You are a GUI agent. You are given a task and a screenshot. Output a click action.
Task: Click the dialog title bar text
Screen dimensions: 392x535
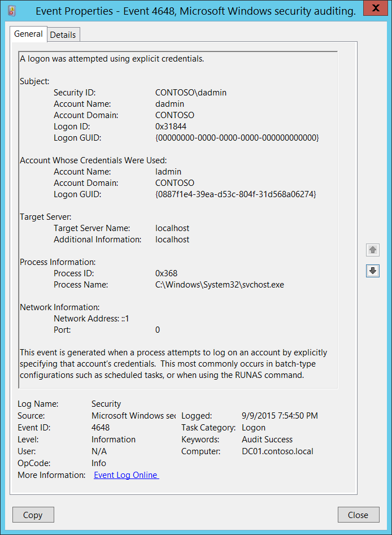(195, 11)
